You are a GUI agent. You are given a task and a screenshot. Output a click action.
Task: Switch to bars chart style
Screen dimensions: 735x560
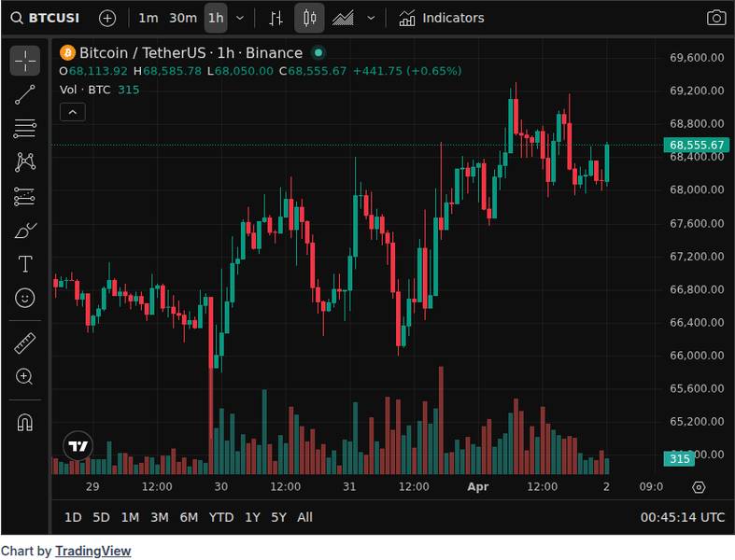pos(276,19)
